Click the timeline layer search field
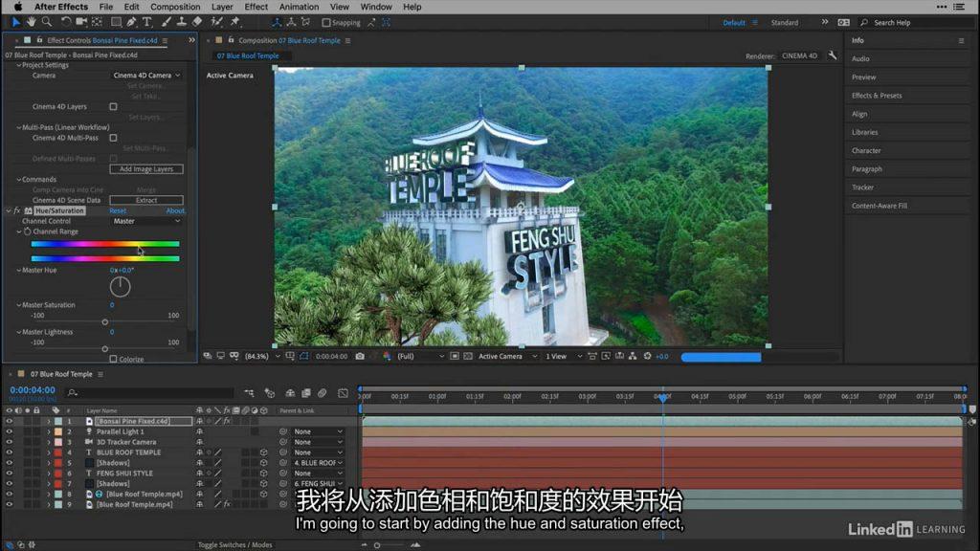980x551 pixels. (150, 393)
